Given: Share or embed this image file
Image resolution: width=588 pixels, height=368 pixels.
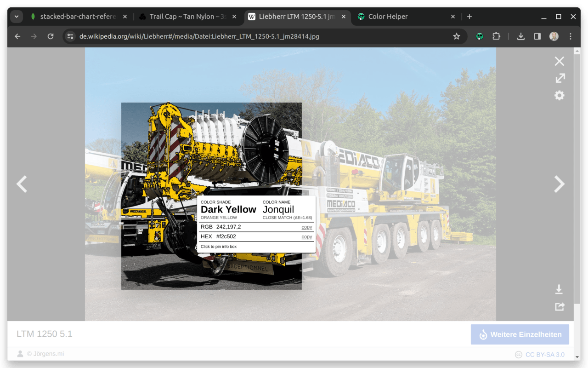Looking at the screenshot, I should (560, 306).
